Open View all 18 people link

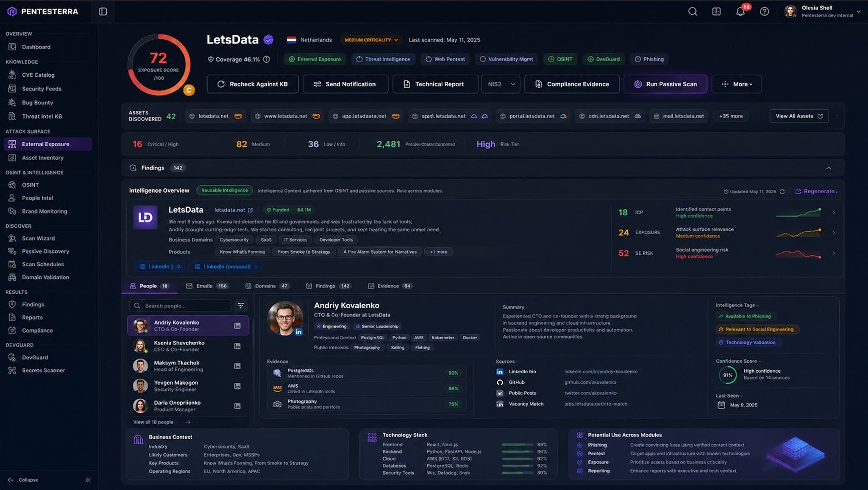click(x=162, y=422)
